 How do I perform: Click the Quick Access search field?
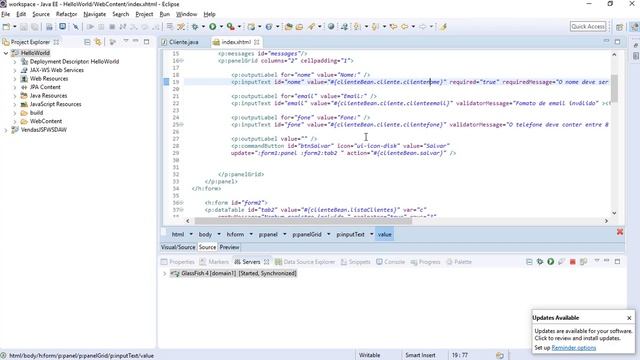[x=588, y=27]
